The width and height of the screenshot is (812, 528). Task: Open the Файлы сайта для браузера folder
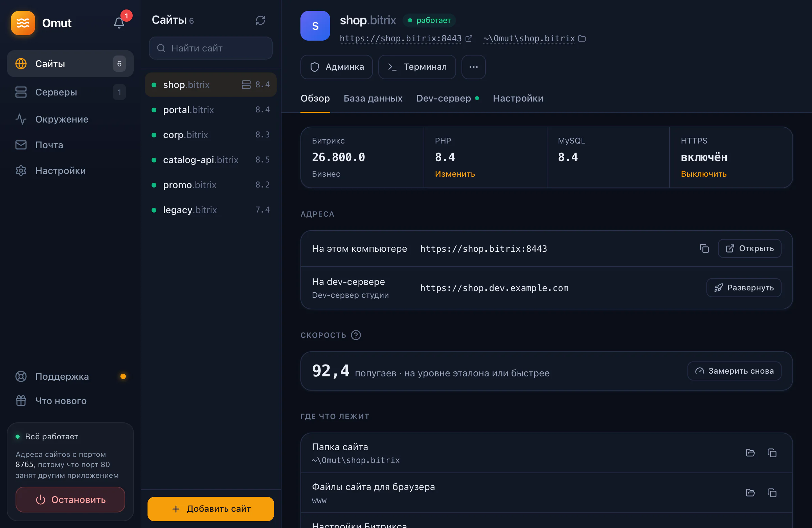pos(750,492)
